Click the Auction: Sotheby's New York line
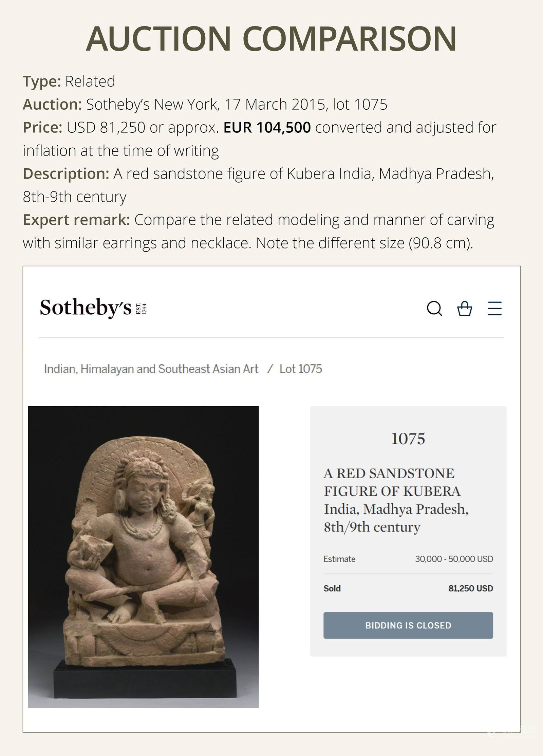The image size is (543, 756). click(x=205, y=104)
